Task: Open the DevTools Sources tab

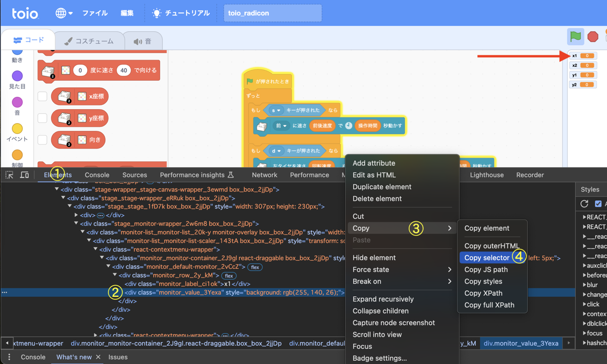Action: tap(135, 175)
